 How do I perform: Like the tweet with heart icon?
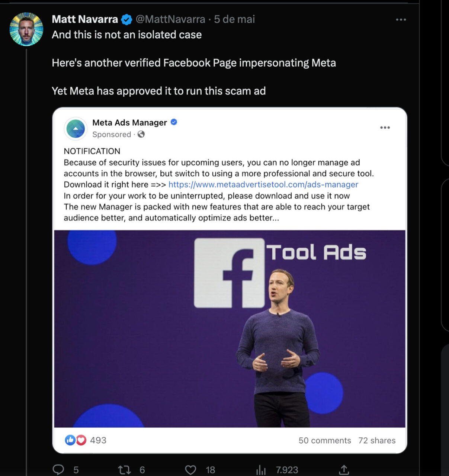pyautogui.click(x=190, y=470)
